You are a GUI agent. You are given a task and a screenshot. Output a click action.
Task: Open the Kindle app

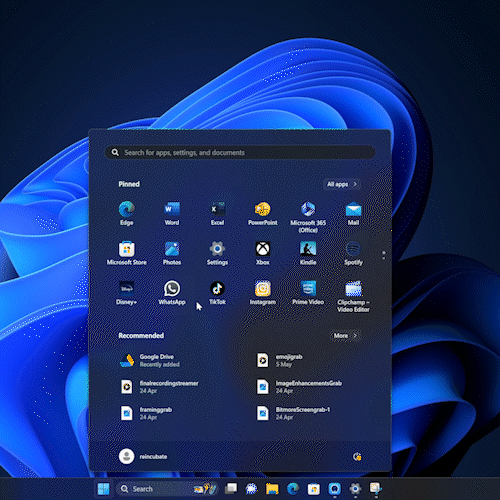pyautogui.click(x=308, y=253)
